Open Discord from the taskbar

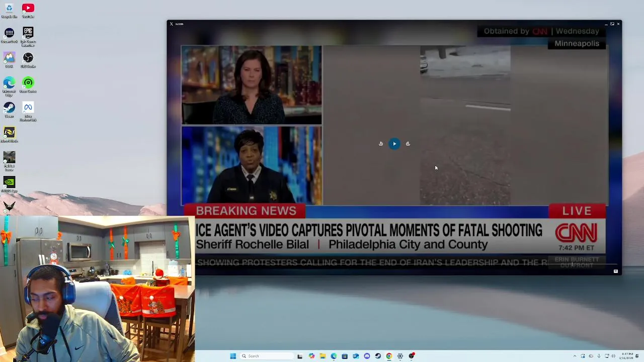coord(367,356)
